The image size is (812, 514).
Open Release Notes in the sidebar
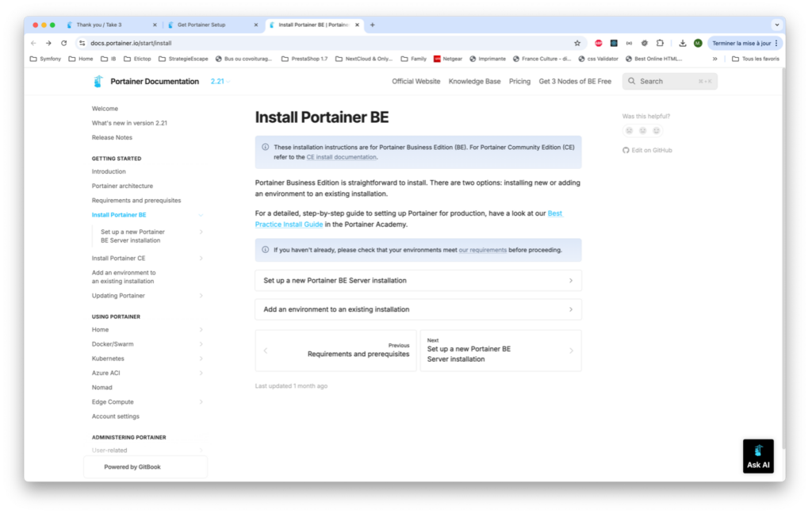112,138
